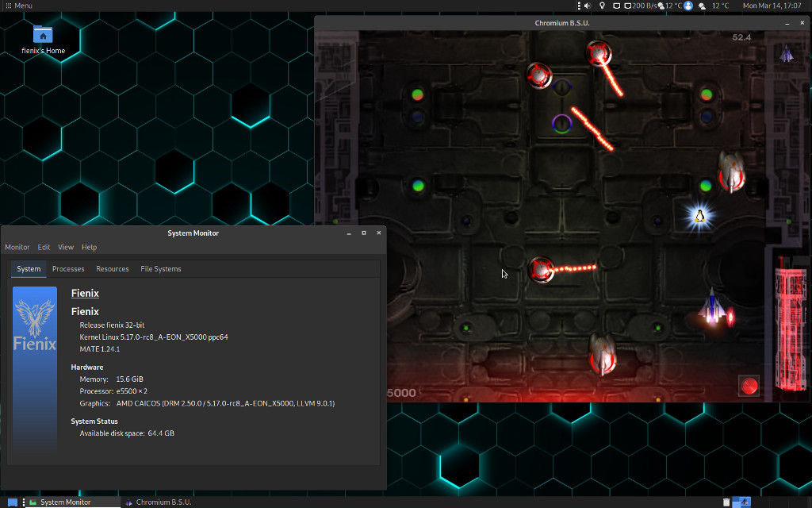
Task: Minimize the Chromium B.S.U. window
Action: tap(787, 23)
